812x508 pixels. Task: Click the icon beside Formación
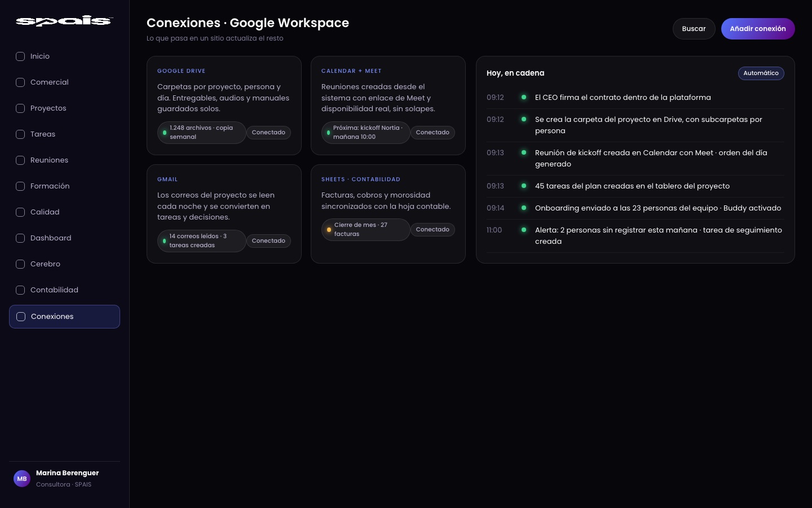click(20, 186)
